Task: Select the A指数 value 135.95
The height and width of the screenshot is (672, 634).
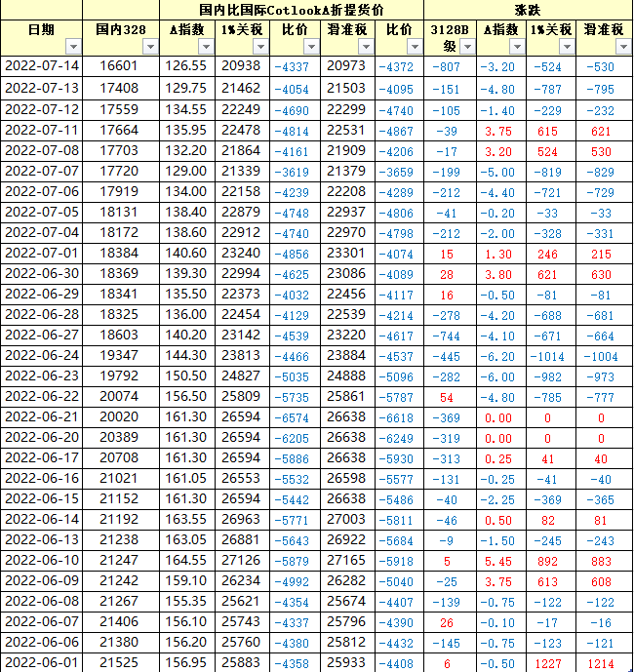Action: pos(185,131)
